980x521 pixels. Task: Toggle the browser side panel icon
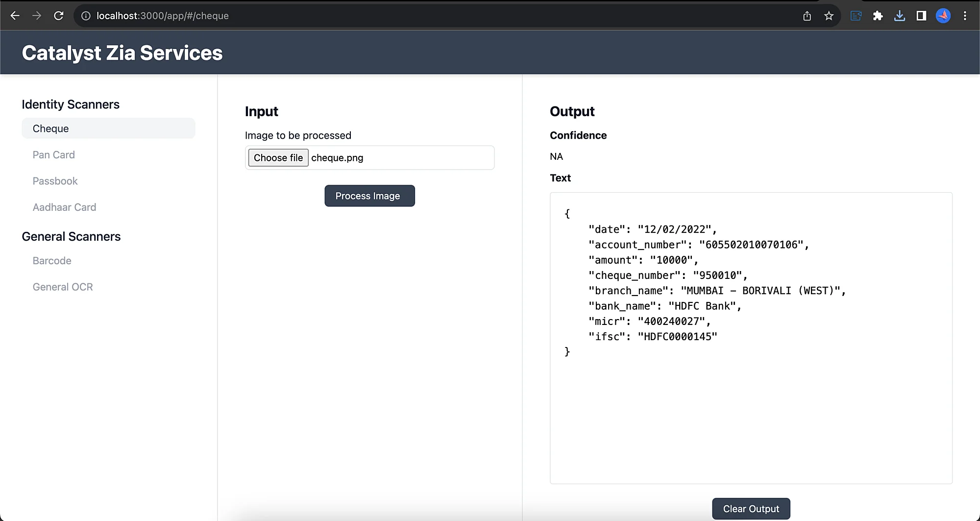pyautogui.click(x=921, y=16)
